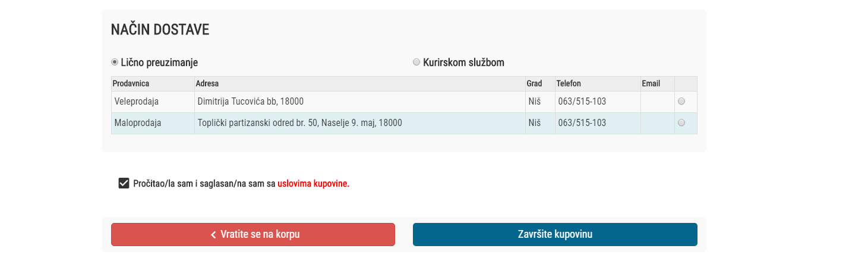Open the uslovima kupovine link
The image size is (868, 280).
point(313,184)
